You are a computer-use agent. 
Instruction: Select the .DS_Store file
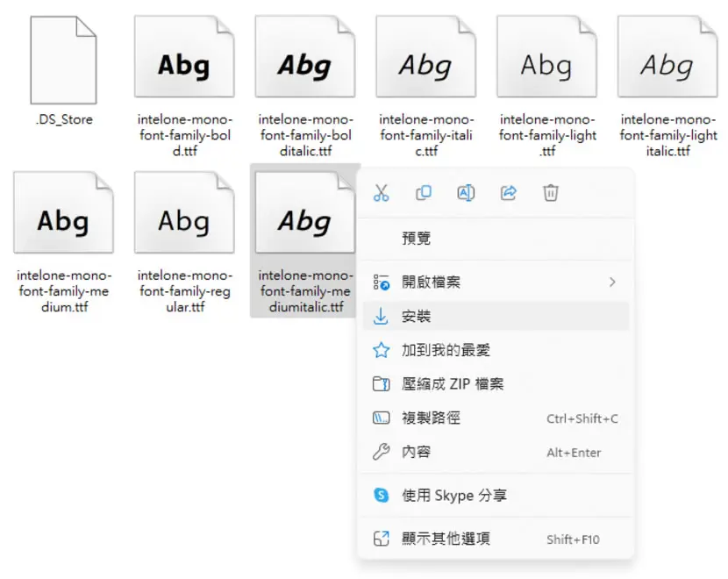(64, 71)
